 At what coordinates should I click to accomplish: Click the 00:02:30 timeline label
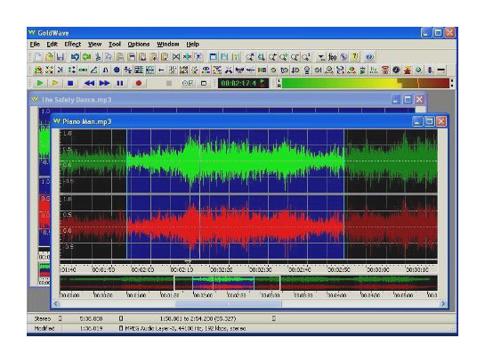point(260,269)
